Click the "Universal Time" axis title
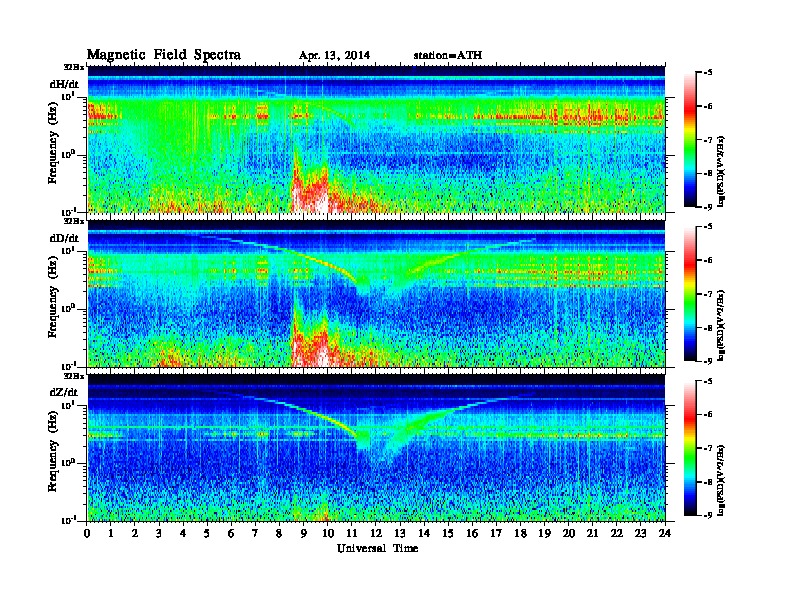The height and width of the screenshot is (612, 792). click(377, 548)
